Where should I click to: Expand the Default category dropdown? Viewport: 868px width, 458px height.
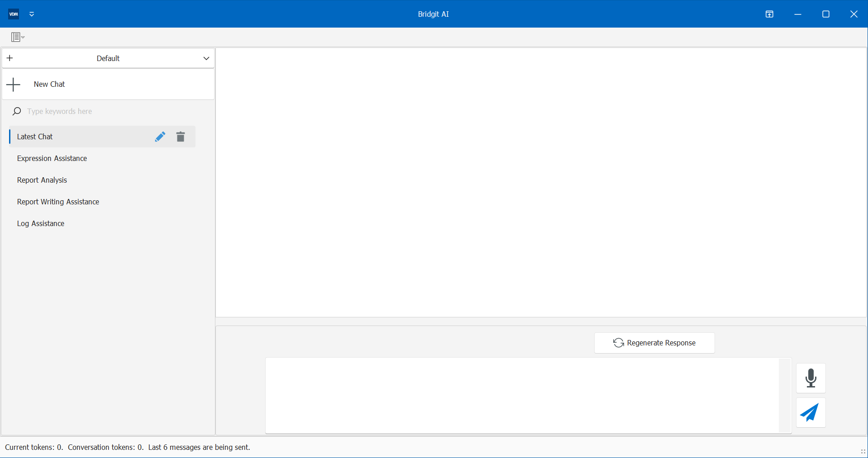click(206, 58)
